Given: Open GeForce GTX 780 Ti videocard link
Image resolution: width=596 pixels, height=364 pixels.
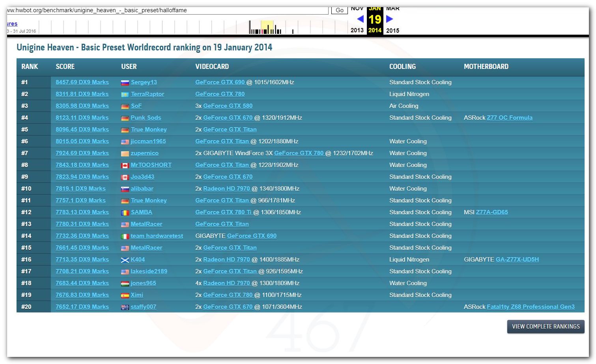Looking at the screenshot, I should point(223,212).
